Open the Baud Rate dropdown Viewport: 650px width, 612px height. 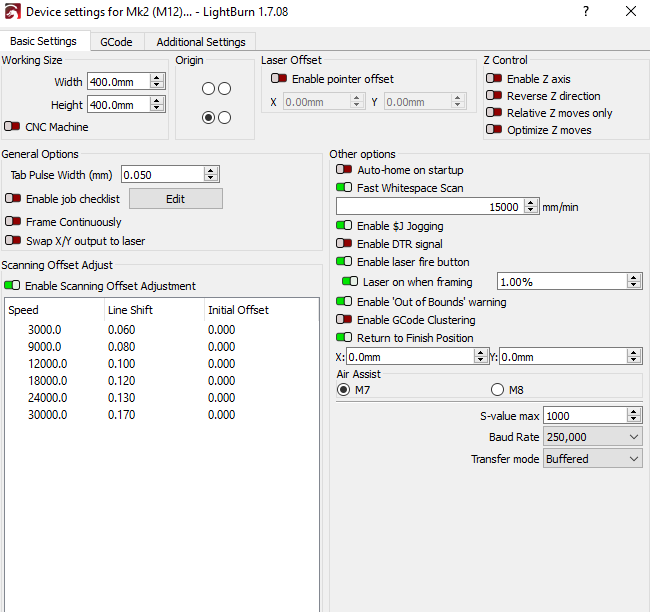592,437
